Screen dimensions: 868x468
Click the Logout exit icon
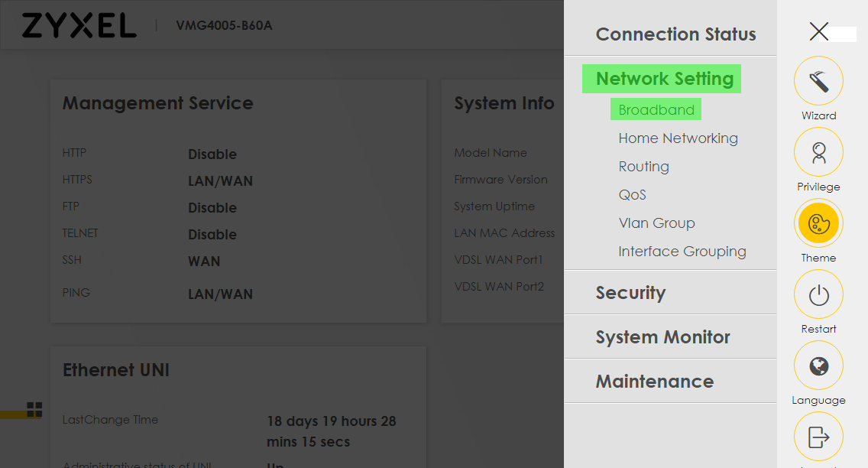coord(818,437)
